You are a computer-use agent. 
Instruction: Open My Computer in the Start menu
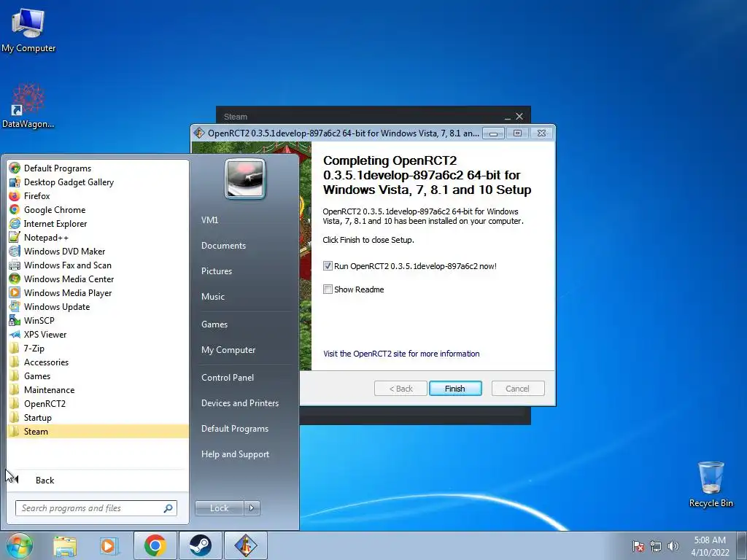pyautogui.click(x=228, y=349)
